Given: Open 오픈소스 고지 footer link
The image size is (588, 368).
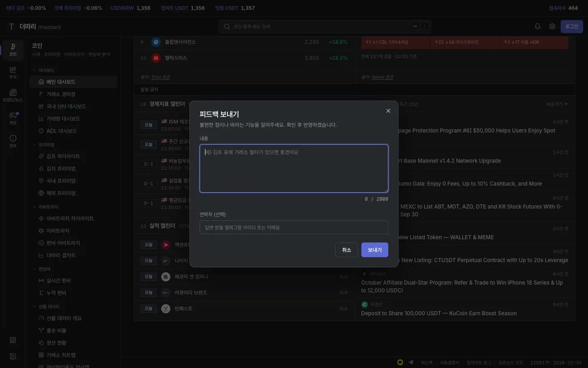Looking at the screenshot, I should click(511, 363).
